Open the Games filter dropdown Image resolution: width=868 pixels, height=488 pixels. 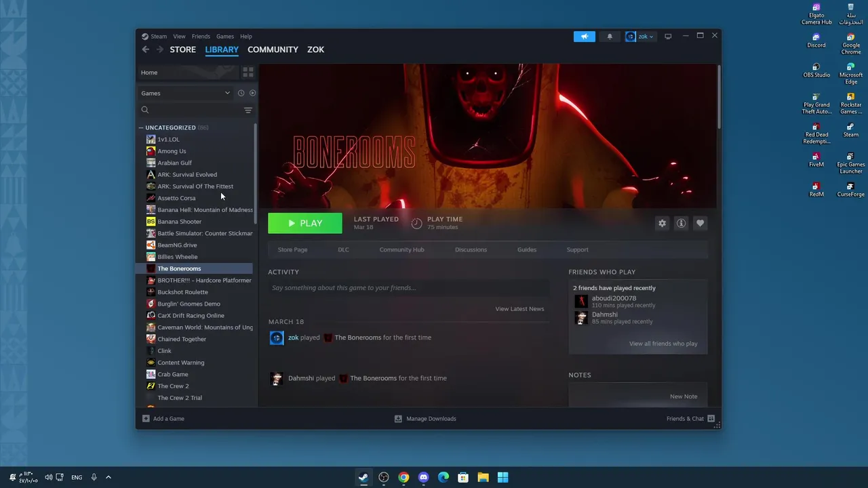tap(186, 93)
